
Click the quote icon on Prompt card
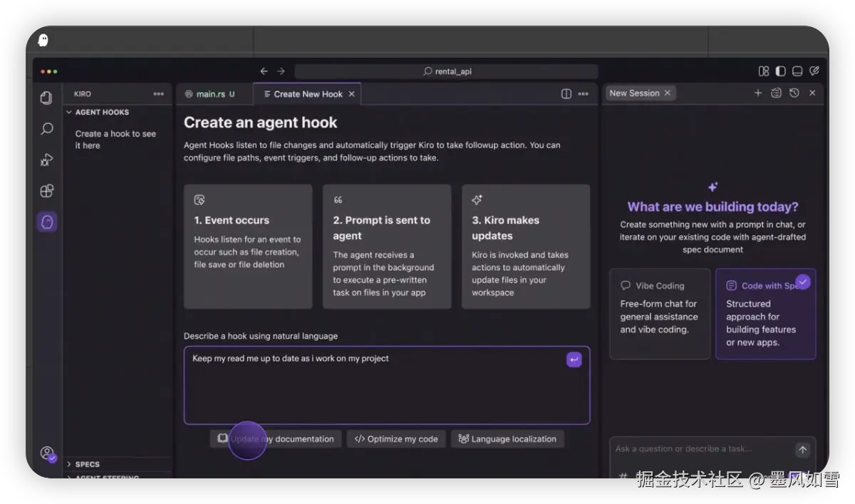click(x=338, y=200)
